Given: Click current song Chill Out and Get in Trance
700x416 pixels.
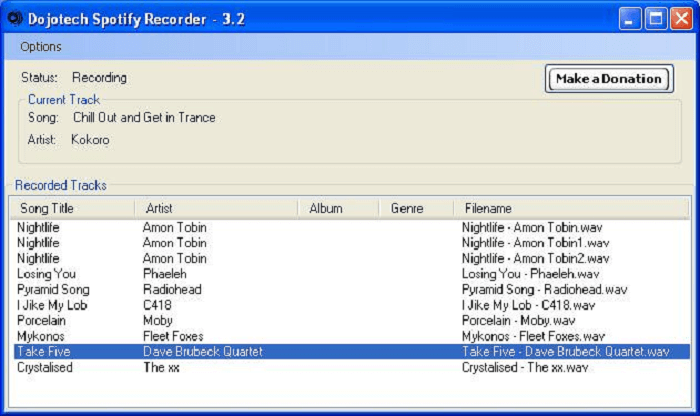Looking at the screenshot, I should point(144,117).
